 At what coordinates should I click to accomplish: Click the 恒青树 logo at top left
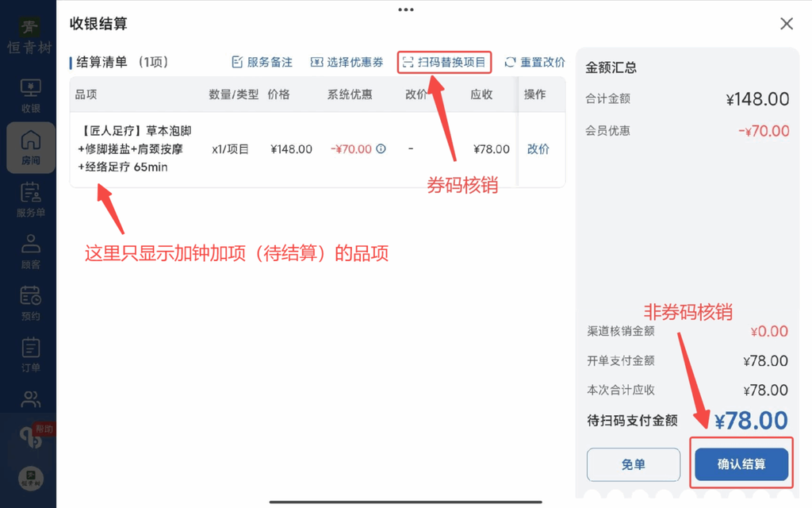29,37
